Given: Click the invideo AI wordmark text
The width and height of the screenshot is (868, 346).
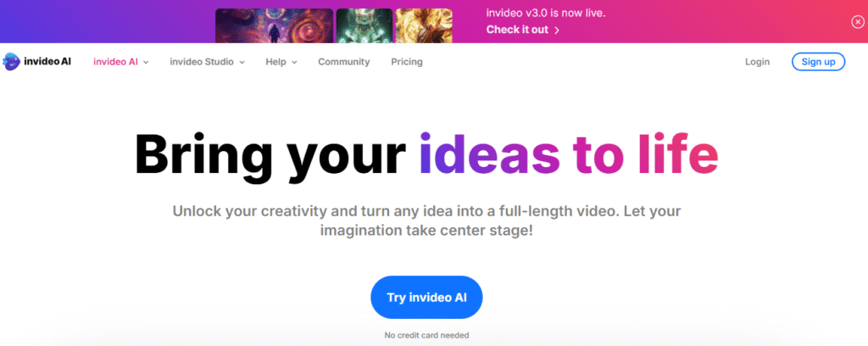Looking at the screenshot, I should pos(47,61).
